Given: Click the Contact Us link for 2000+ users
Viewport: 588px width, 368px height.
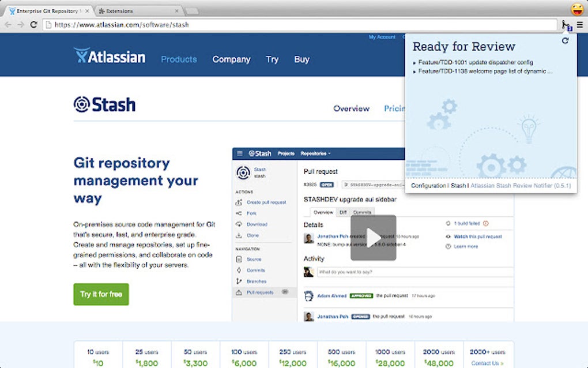Looking at the screenshot, I should pyautogui.click(x=487, y=363).
